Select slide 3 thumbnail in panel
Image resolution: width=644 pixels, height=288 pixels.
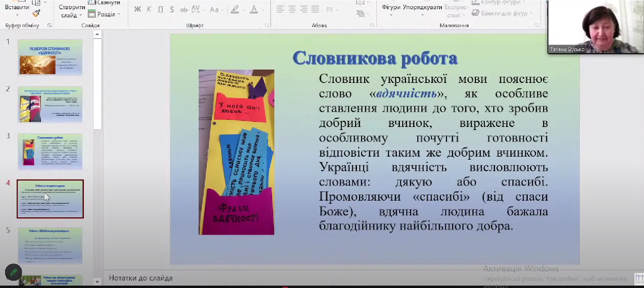[x=50, y=152]
